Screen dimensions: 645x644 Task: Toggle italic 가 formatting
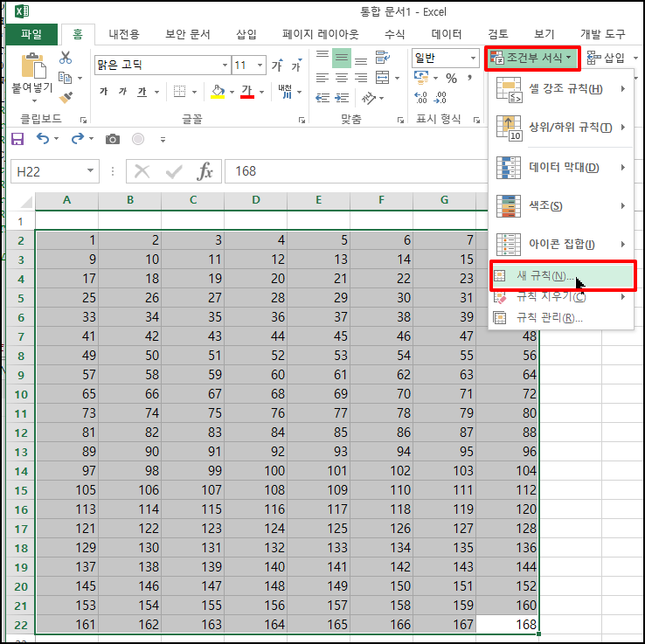(122, 91)
